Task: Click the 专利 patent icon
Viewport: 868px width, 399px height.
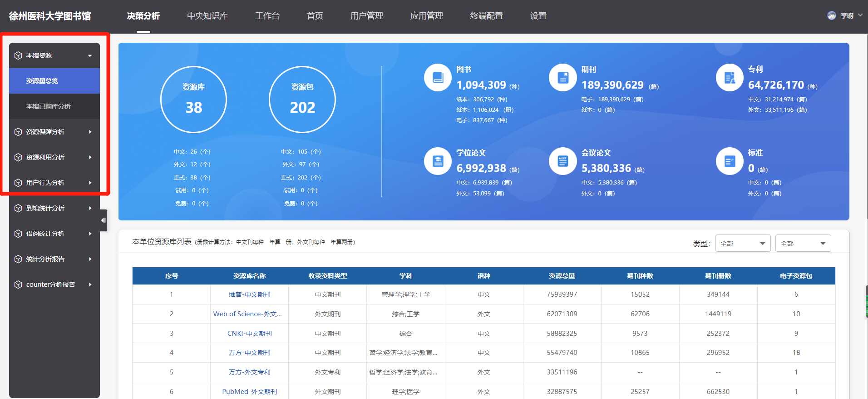Action: (730, 78)
